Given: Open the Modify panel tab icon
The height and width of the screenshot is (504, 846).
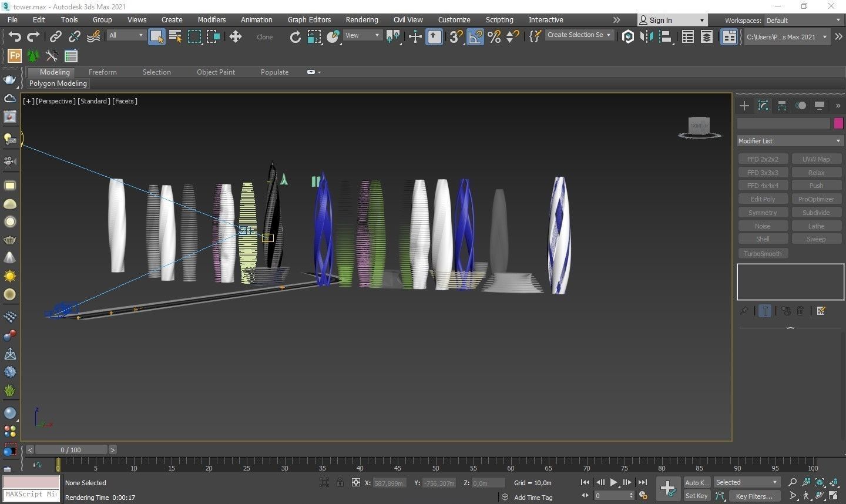Looking at the screenshot, I should 763,106.
